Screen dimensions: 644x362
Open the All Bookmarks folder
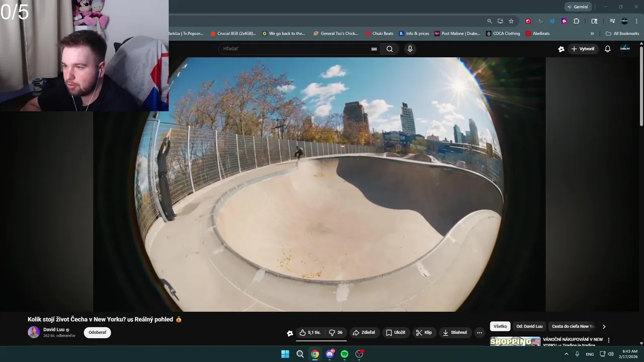(622, 34)
